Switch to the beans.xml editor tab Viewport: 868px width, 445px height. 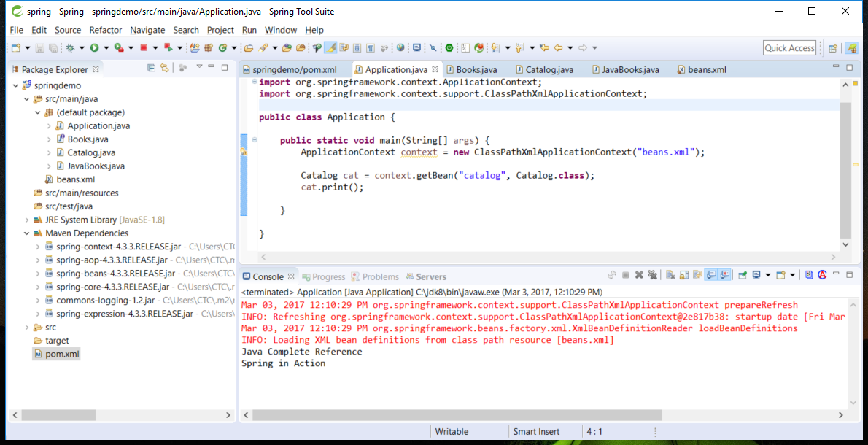point(702,70)
